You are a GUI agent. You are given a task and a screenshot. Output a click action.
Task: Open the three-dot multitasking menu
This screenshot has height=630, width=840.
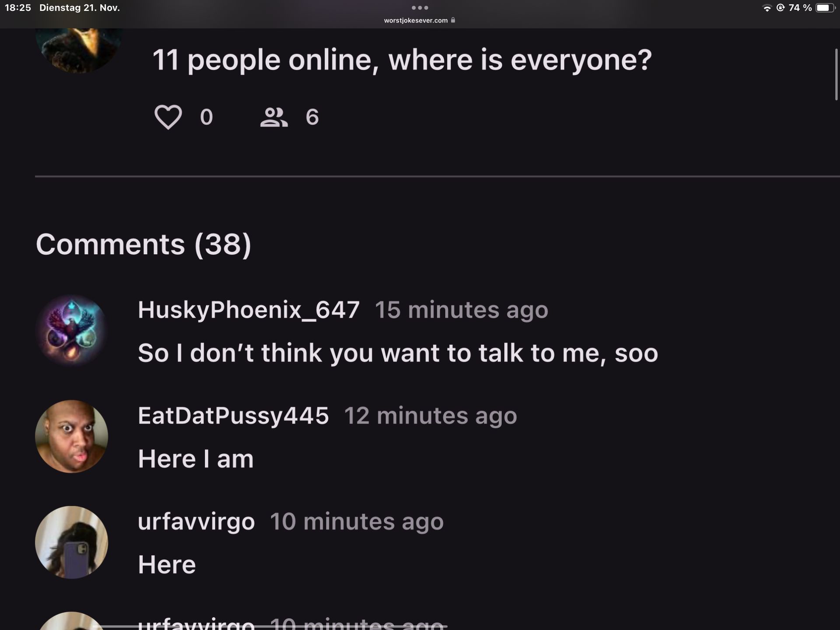(x=420, y=8)
